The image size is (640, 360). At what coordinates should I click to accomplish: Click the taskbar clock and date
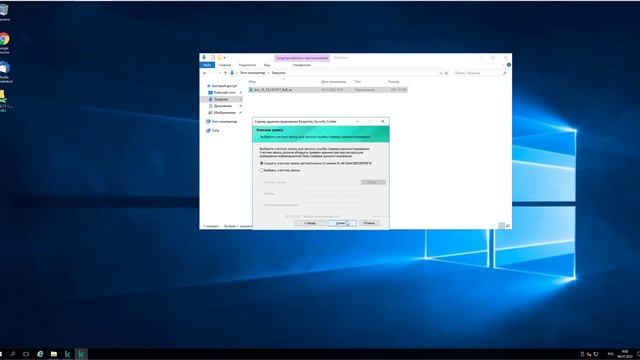pos(624,354)
